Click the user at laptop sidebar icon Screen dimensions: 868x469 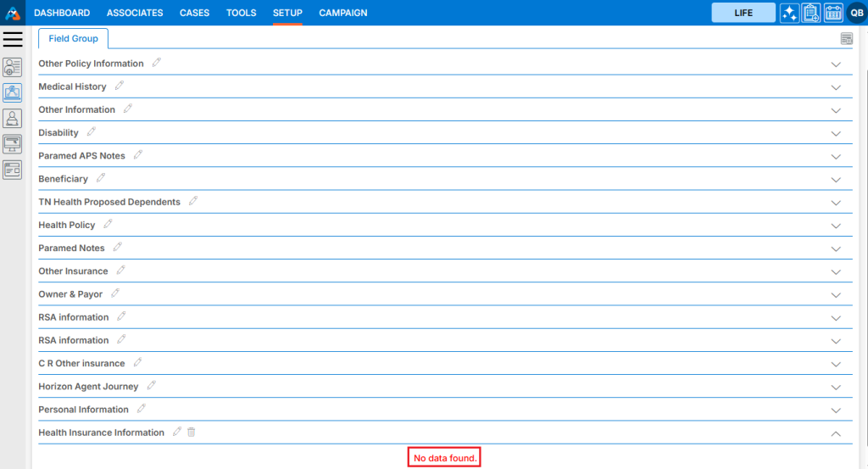point(13,119)
